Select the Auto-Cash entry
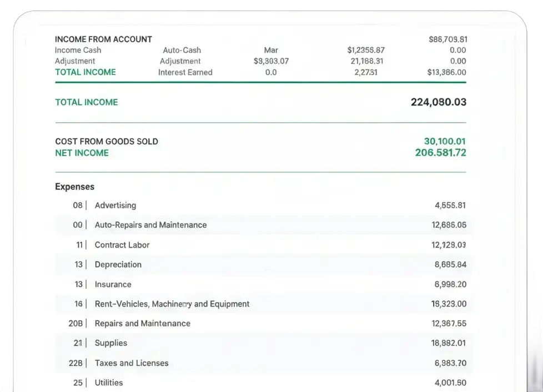Screen dimensions: 543x392 coord(182,50)
